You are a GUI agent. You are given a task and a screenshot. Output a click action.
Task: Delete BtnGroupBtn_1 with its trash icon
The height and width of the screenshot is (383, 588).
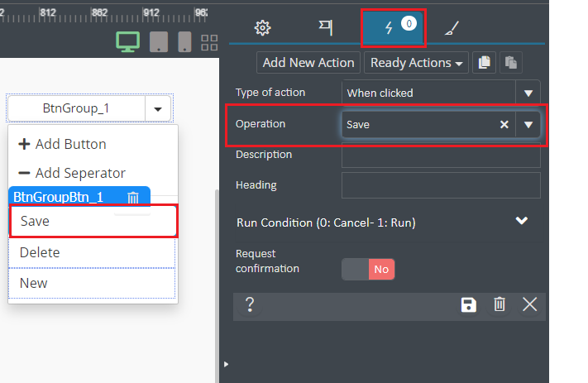133,198
